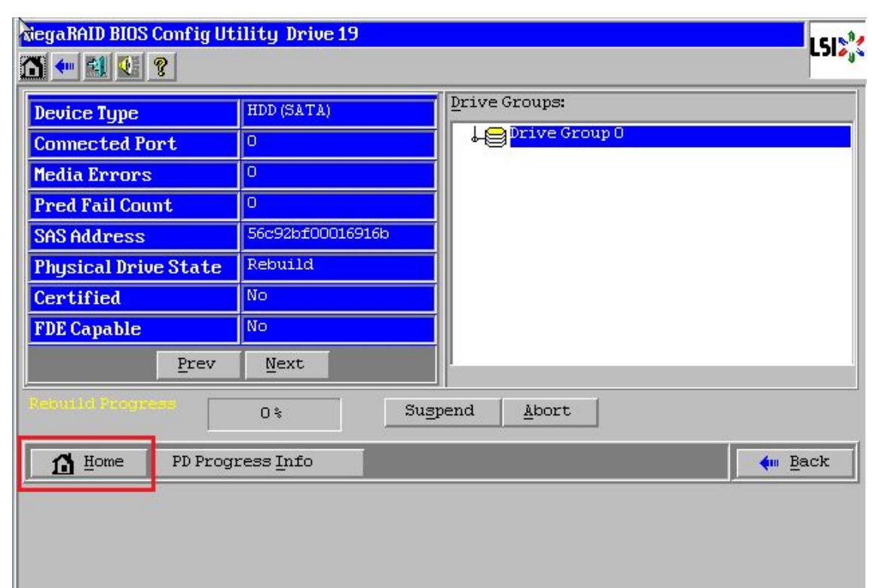Viewport: 872px width, 588px height.
Task: Click the SAS address 56c92bf00016916b
Action: click(318, 234)
